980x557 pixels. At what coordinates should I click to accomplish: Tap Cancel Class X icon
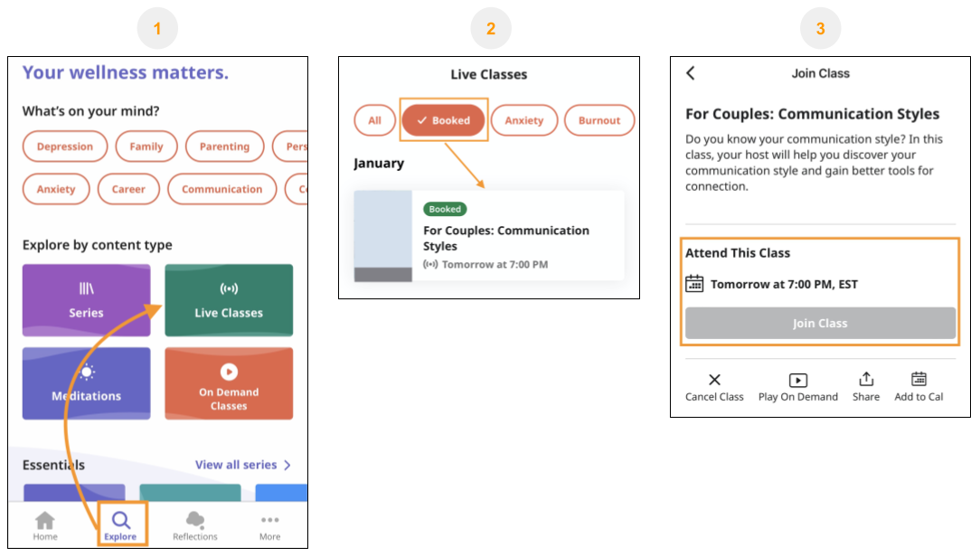point(714,380)
